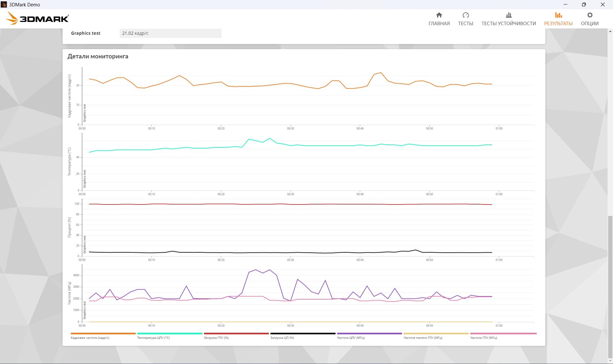Open Тесты via speedometer icon
Viewport: 613px width, 364px height.
click(x=465, y=15)
